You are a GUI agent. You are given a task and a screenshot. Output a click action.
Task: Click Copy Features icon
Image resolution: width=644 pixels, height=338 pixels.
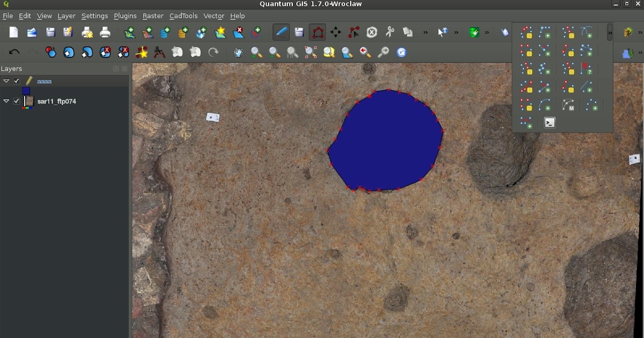coord(408,33)
